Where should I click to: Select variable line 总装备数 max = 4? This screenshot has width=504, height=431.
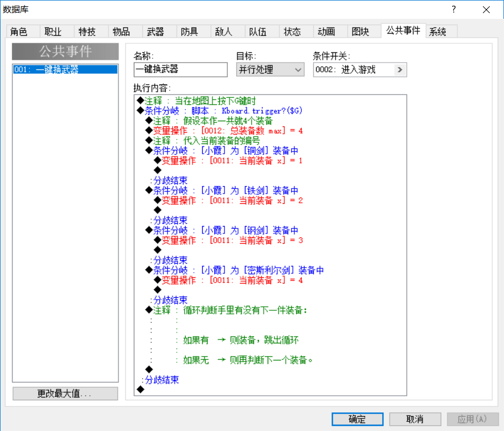click(224, 130)
